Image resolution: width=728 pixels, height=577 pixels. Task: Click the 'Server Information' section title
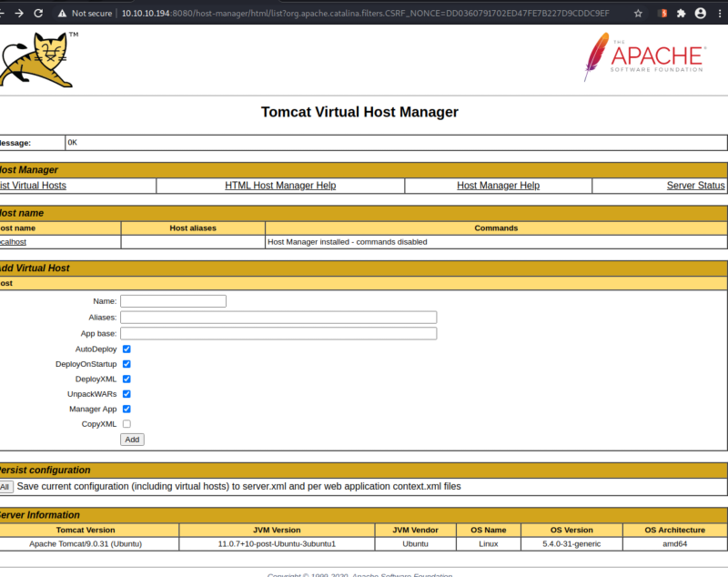pos(40,515)
